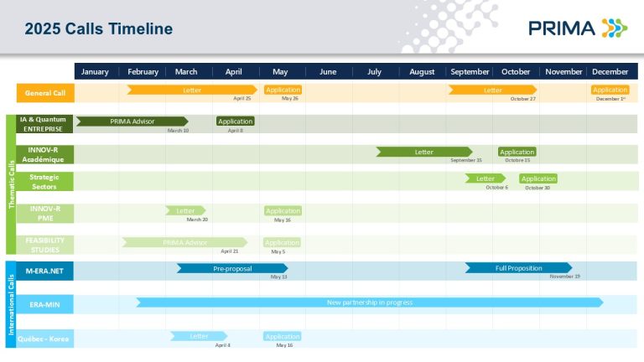Open the M-ERA.NET row label
The height and width of the screenshot is (362, 644).
(x=45, y=271)
